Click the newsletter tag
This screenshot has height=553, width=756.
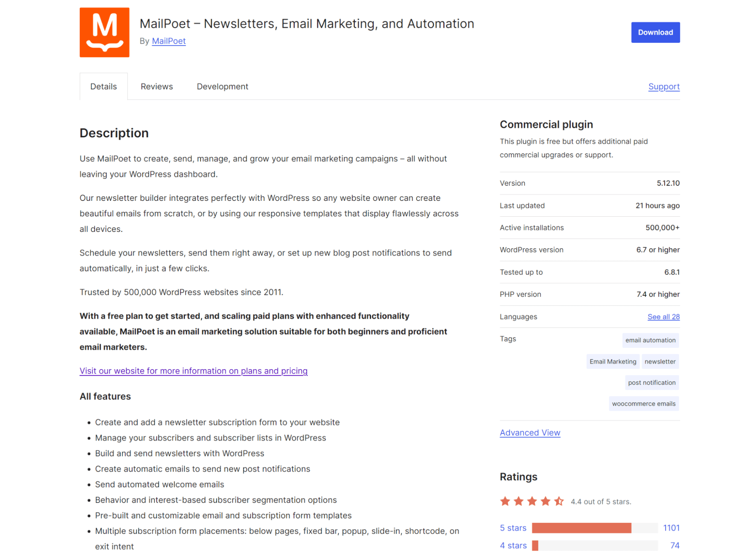(660, 361)
